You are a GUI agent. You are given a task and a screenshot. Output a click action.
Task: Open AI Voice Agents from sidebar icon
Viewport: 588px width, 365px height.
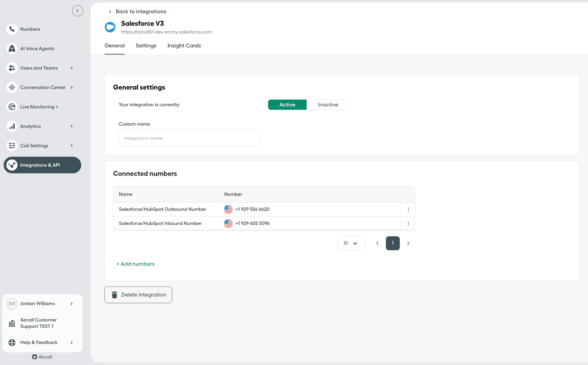pos(12,48)
